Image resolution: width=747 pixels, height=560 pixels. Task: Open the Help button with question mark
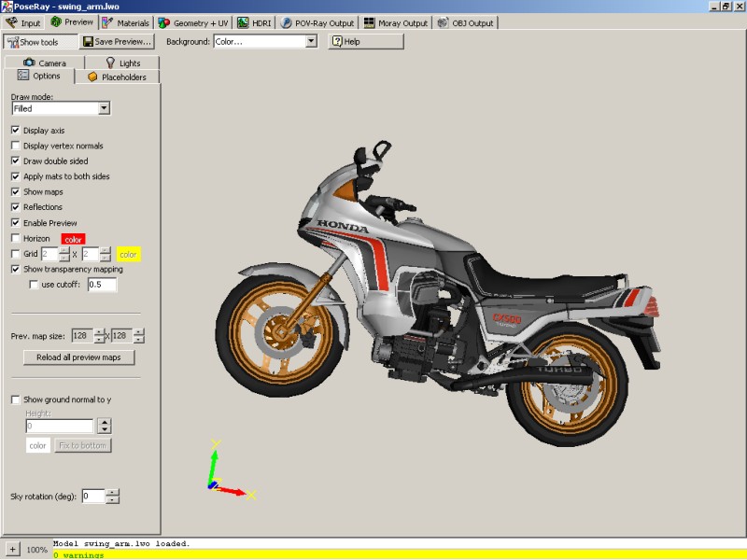coord(365,42)
